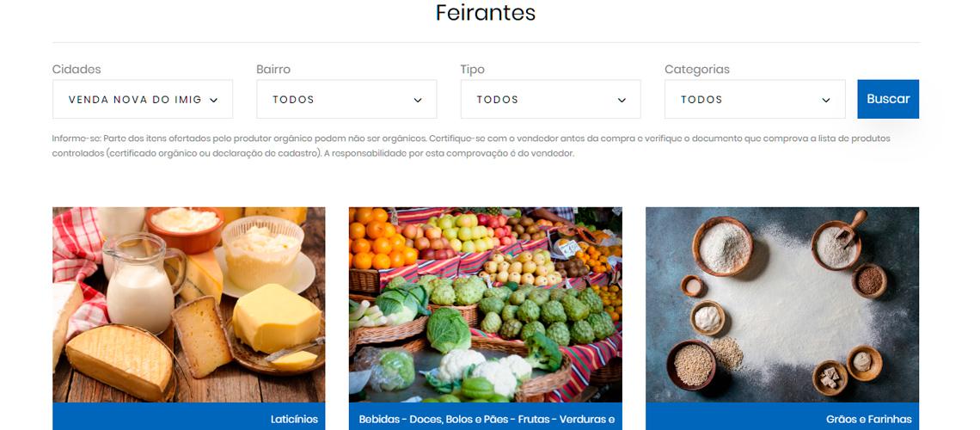Image resolution: width=980 pixels, height=430 pixels.
Task: Expand the Tipo filter dropdown
Action: (551, 99)
